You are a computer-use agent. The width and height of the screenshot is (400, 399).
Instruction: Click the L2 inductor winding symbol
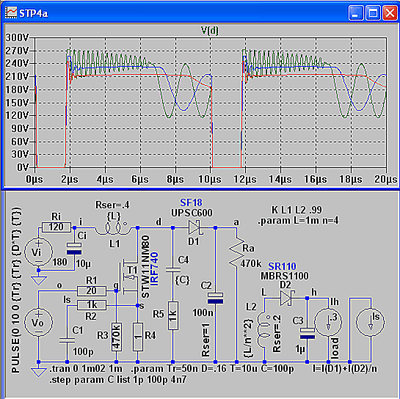(264, 333)
